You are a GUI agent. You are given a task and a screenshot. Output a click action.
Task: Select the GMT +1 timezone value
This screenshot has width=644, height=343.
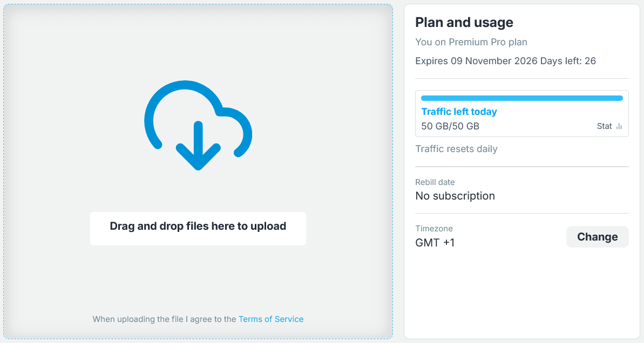pos(435,243)
